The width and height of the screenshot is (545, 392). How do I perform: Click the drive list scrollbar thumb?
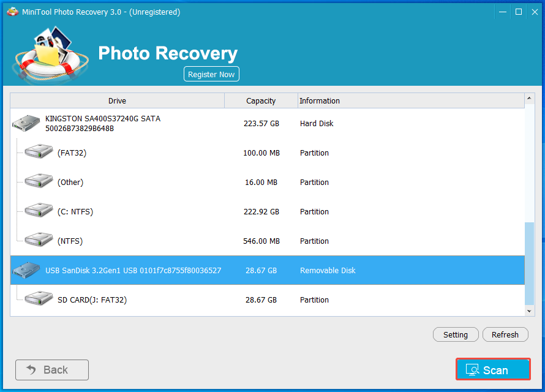tap(529, 264)
